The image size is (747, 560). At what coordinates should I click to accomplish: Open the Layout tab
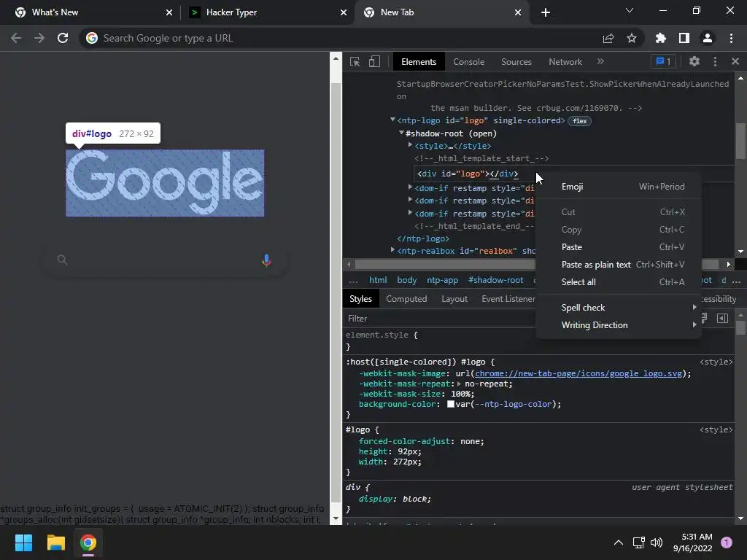point(454,299)
